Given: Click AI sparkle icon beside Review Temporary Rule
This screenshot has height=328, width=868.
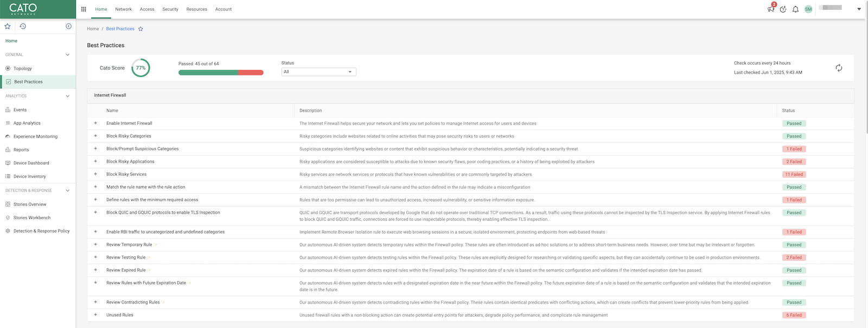Looking at the screenshot, I should (x=156, y=245).
